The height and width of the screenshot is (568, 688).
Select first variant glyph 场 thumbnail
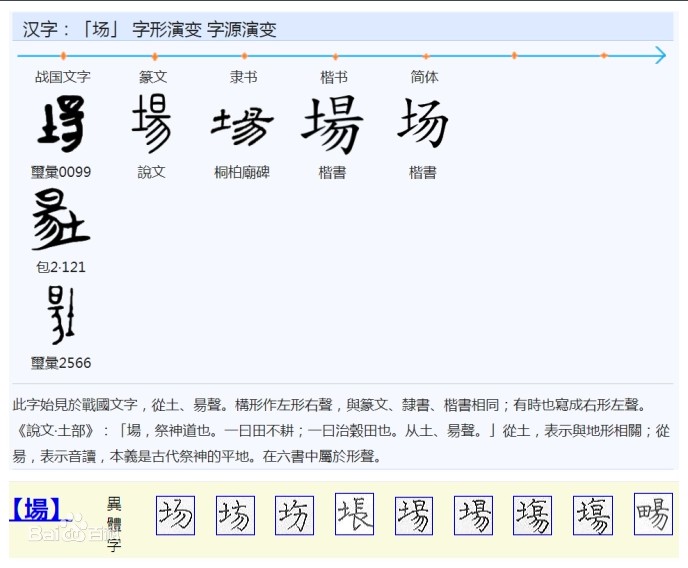tap(176, 515)
